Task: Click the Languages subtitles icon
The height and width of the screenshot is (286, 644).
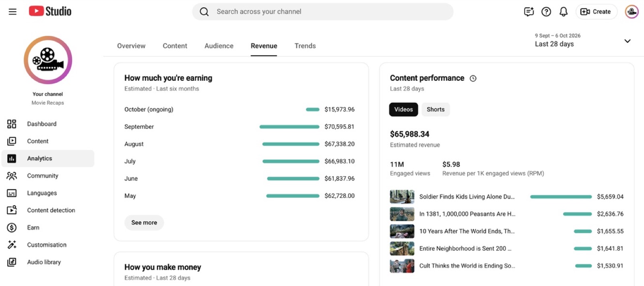Action: (12, 193)
